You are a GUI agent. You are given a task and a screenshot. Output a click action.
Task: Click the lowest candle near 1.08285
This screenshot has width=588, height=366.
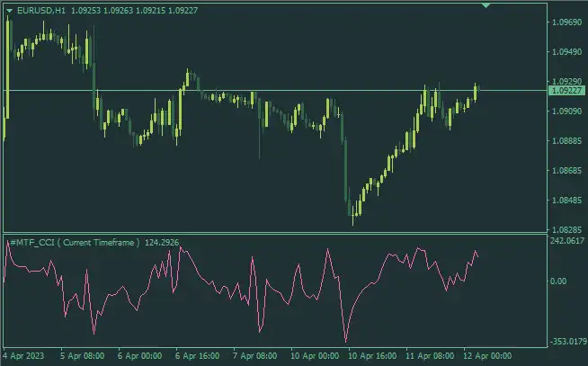pyautogui.click(x=353, y=212)
